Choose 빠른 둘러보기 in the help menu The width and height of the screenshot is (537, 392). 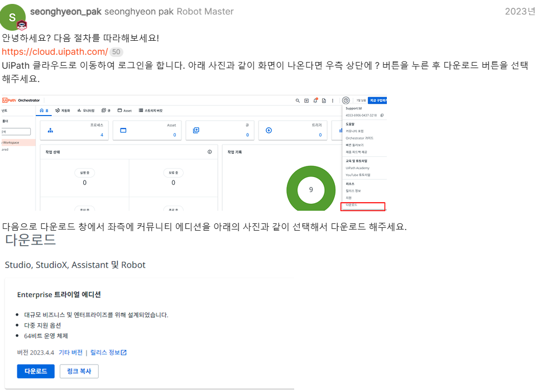(354, 145)
